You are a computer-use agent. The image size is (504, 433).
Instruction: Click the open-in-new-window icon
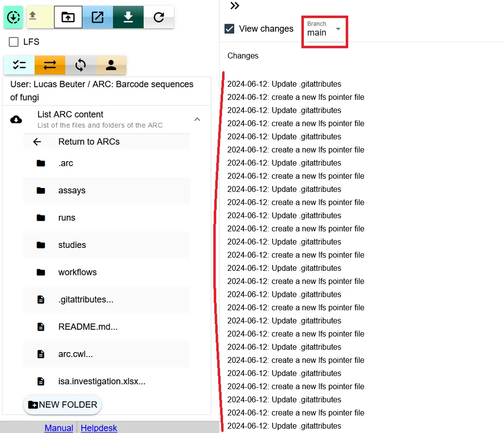tap(98, 17)
